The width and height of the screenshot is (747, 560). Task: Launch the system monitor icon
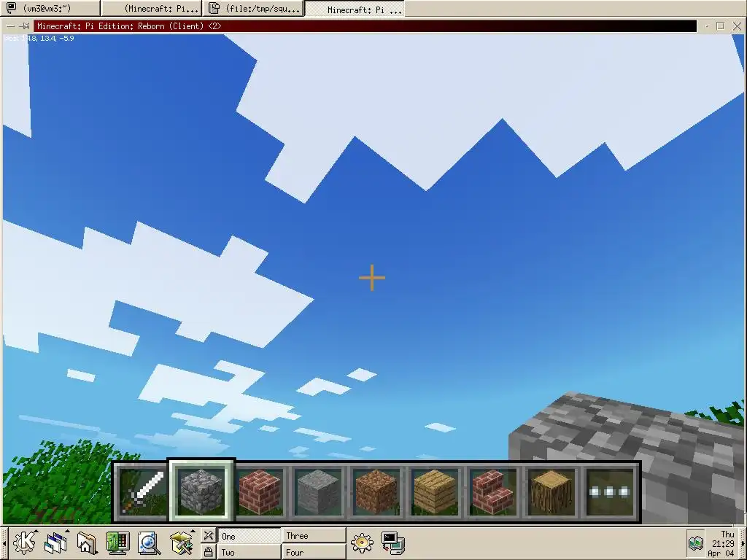point(117,542)
